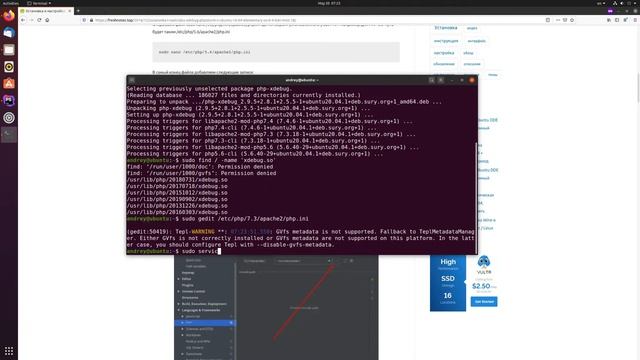
Task: Open terminal search icon
Action: point(431,80)
